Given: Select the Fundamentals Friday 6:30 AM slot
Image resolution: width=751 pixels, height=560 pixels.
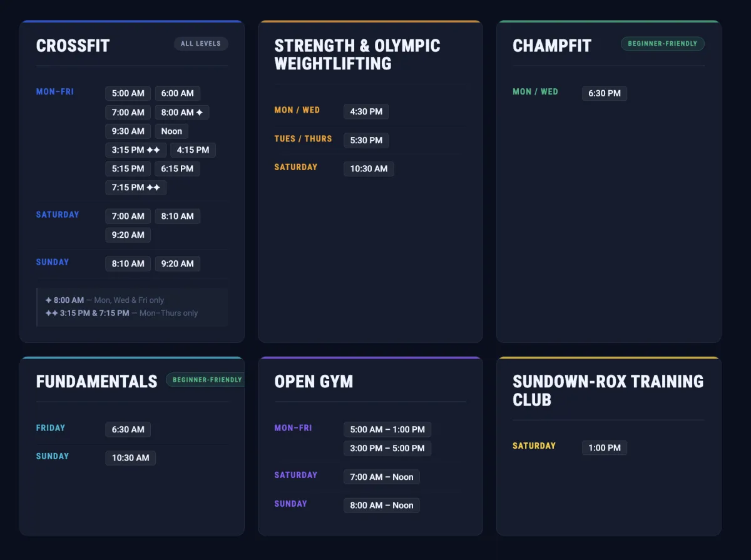Looking at the screenshot, I should click(128, 429).
